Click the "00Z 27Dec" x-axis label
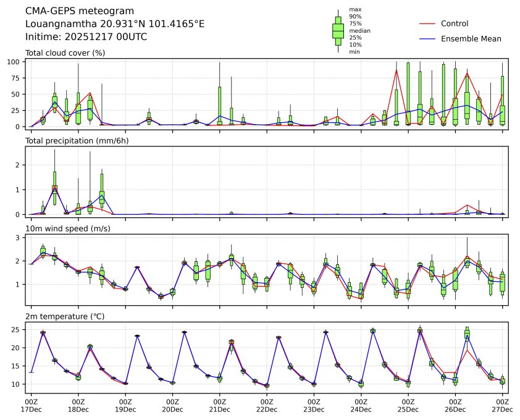Screen dimensions: 520x420 coord(502,405)
